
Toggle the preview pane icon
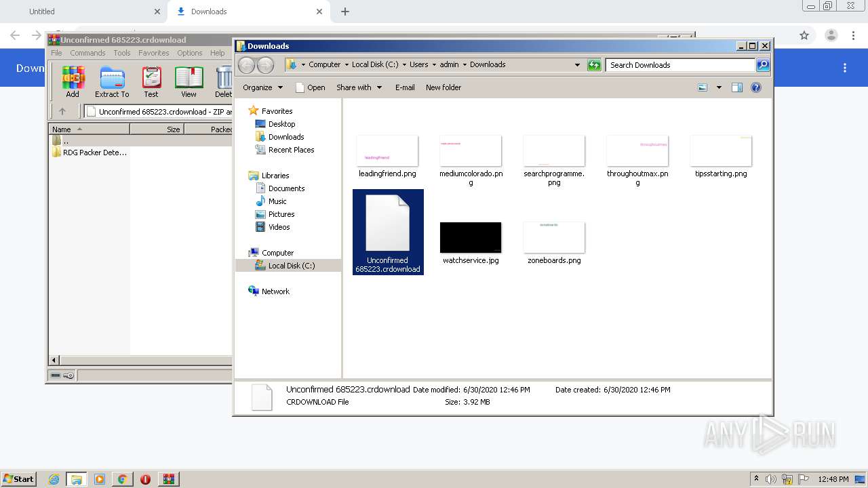click(737, 87)
